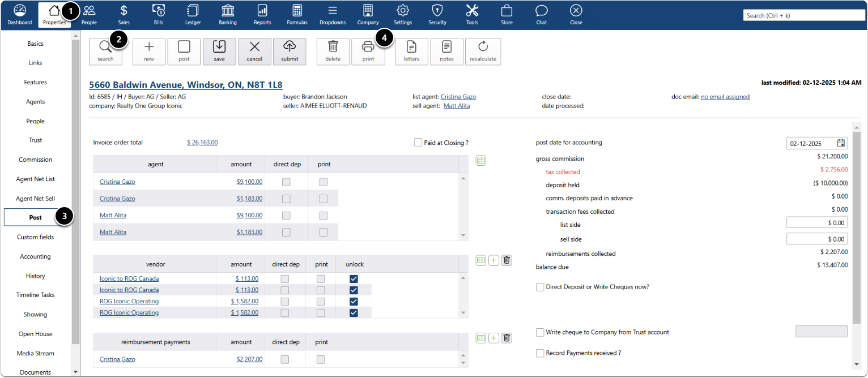Image resolution: width=868 pixels, height=378 pixels.
Task: Open the People module in top bar
Action: [89, 15]
